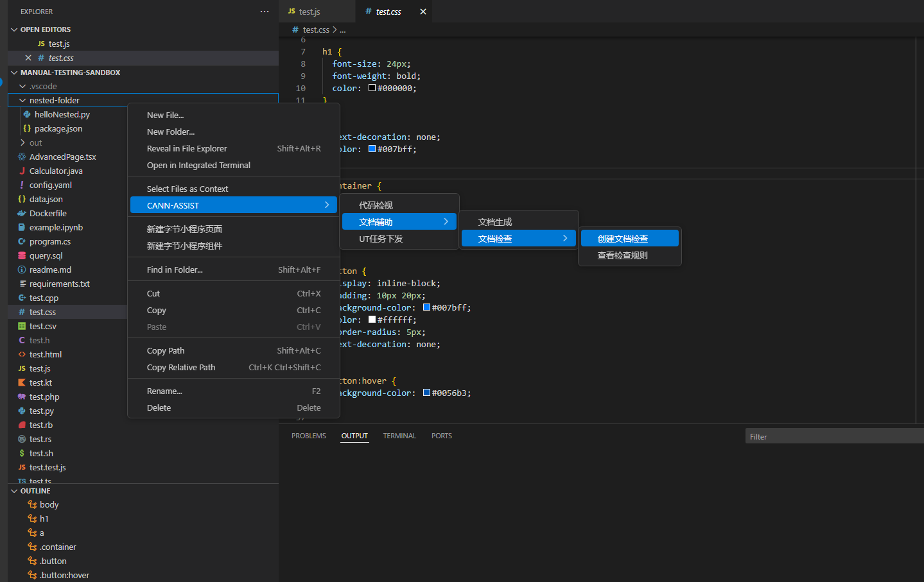Click the Filter input in Output panel
924x582 pixels.
tap(833, 436)
